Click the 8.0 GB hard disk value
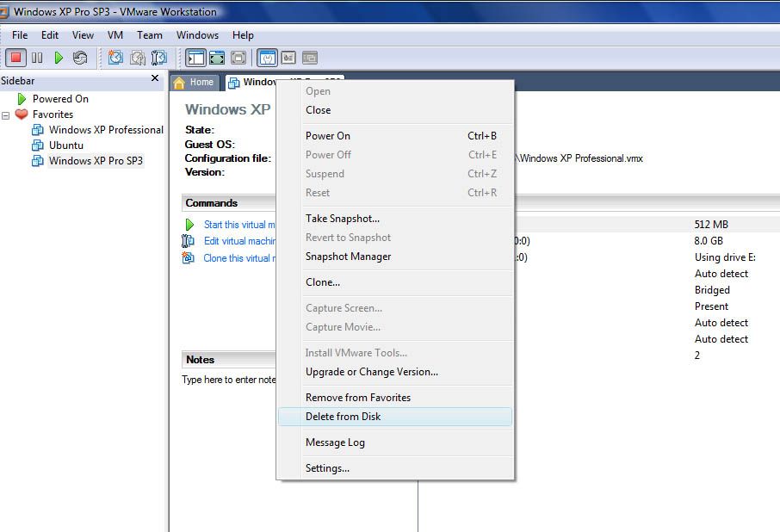 click(x=709, y=241)
